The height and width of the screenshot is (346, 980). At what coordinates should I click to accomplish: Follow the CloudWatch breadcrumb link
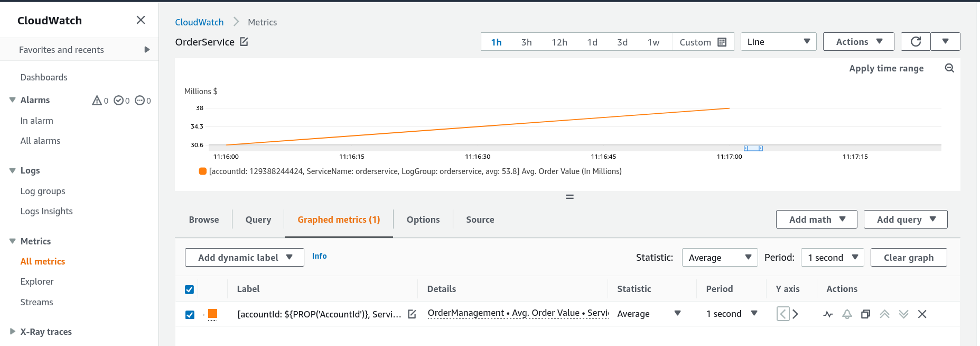(x=199, y=22)
